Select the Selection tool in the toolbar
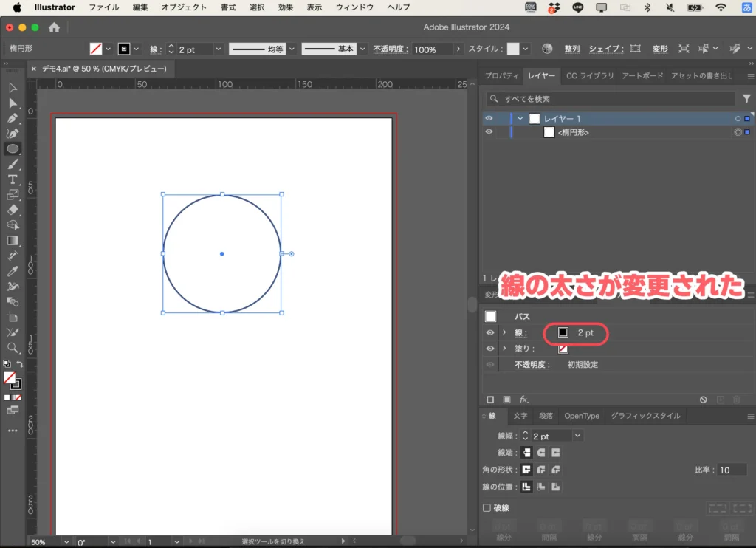This screenshot has width=756, height=548. coord(13,88)
